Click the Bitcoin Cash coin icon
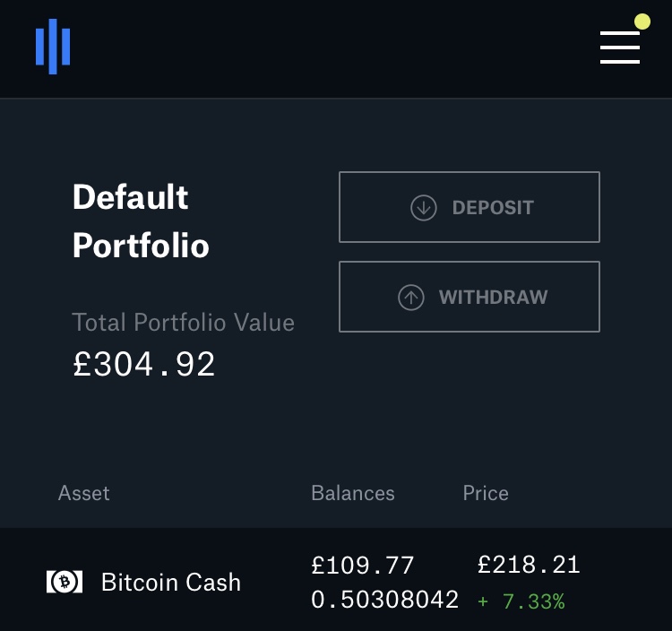The height and width of the screenshot is (631, 672). 65,582
